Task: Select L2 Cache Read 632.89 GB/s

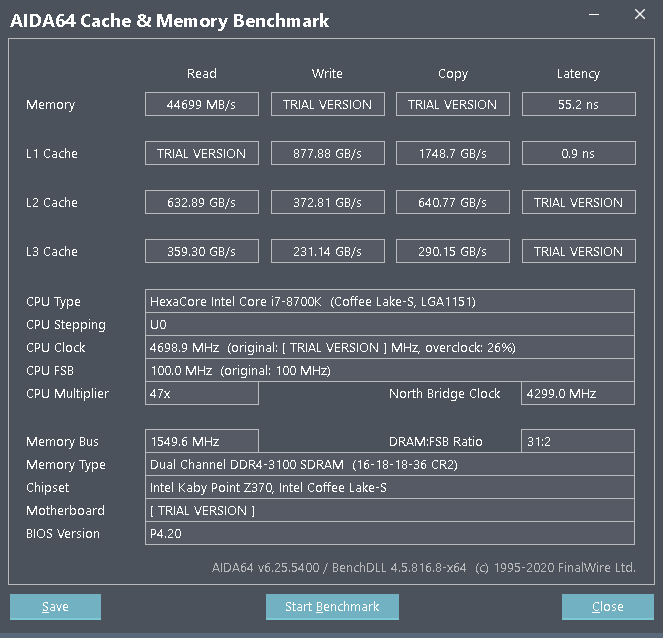Action: click(202, 202)
